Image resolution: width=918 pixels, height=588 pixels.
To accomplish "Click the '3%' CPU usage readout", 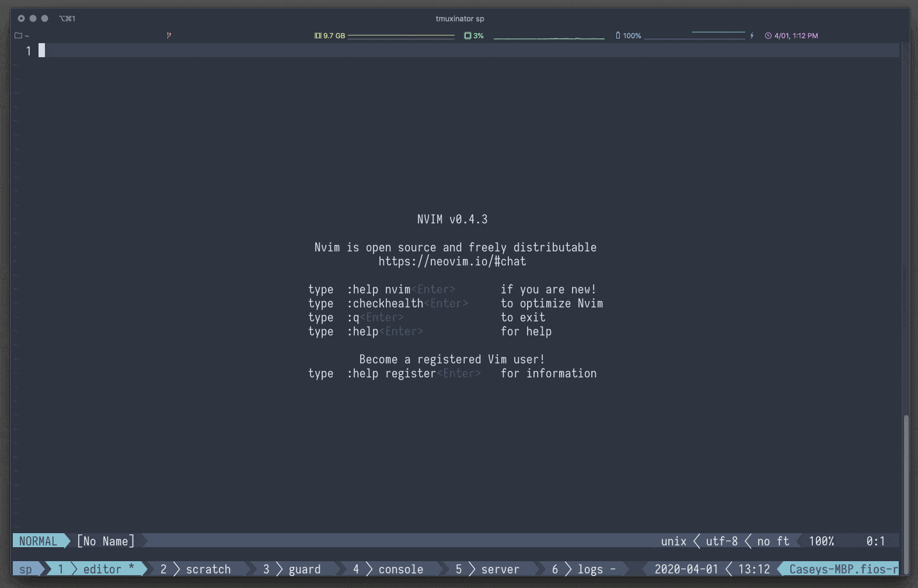I will pos(479,36).
